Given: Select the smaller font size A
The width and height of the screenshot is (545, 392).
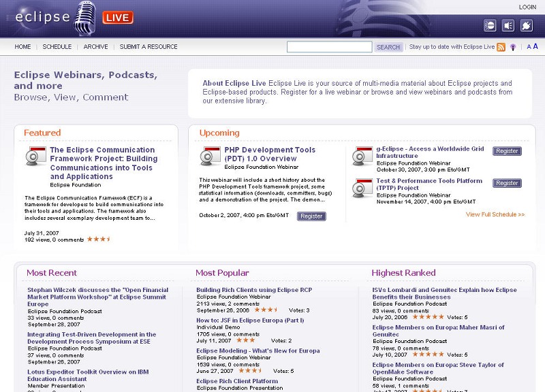Looking at the screenshot, I should point(529,47).
